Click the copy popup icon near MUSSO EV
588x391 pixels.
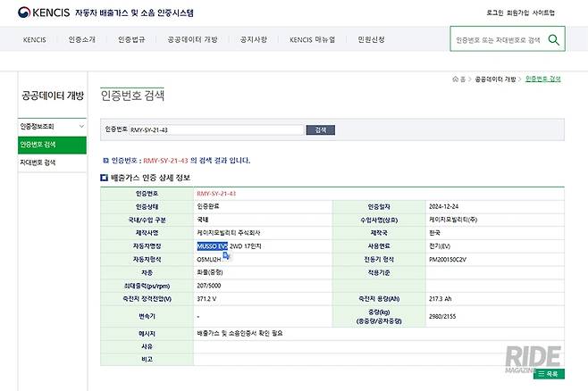click(x=226, y=254)
